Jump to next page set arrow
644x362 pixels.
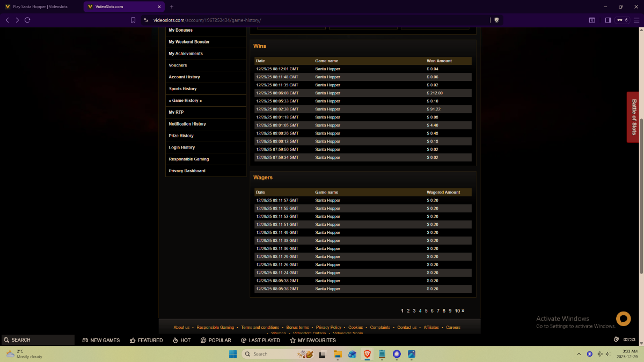click(463, 311)
